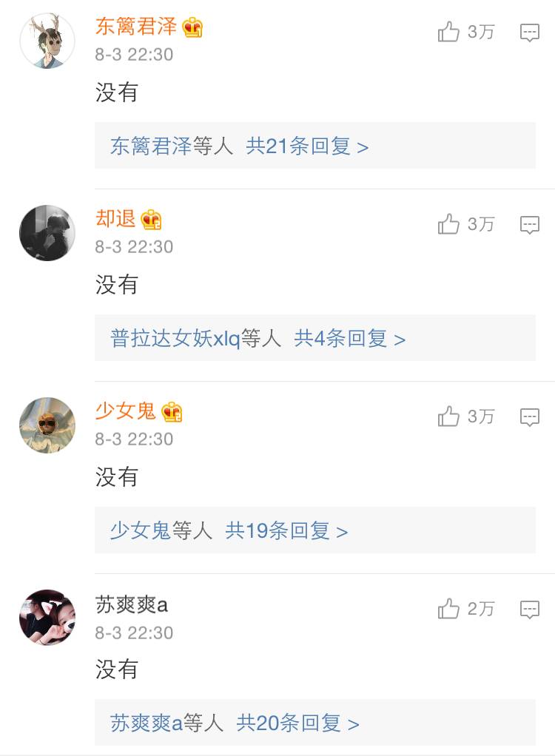The height and width of the screenshot is (756, 555).
Task: Like 却退's comment with thumbs-up
Action: click(448, 224)
